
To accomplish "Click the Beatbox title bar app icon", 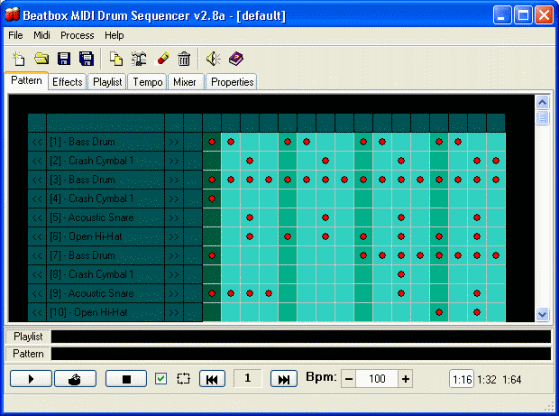I will coord(12,15).
